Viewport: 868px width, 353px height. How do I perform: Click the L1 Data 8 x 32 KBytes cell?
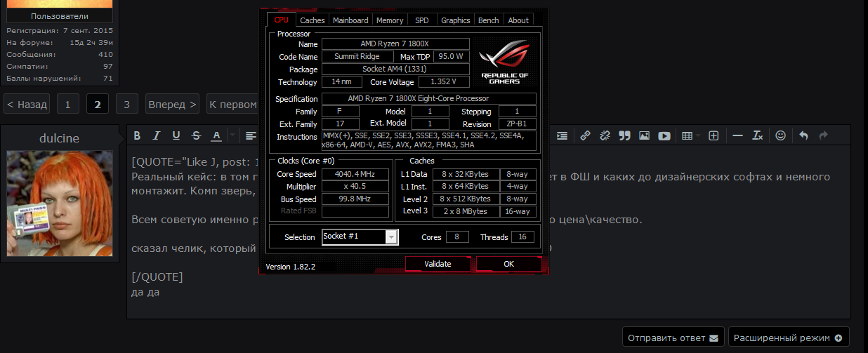(x=466, y=174)
